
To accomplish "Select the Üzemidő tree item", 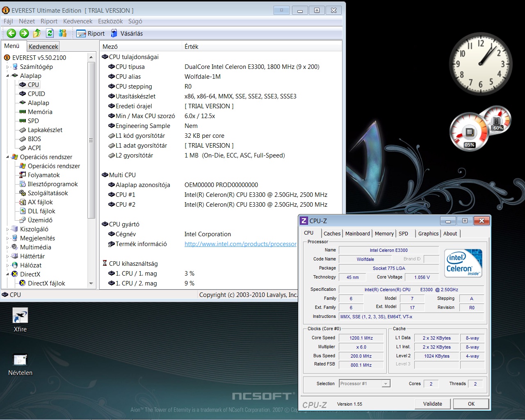I will (40, 220).
